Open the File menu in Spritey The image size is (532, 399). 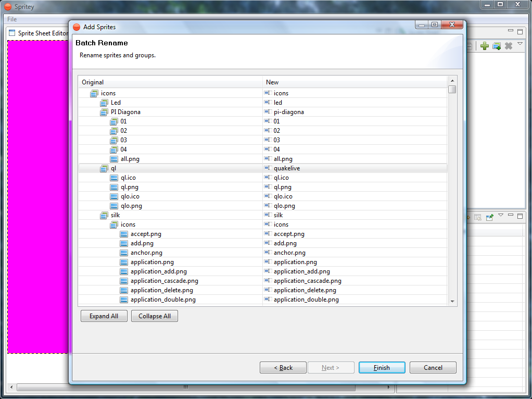[x=12, y=19]
